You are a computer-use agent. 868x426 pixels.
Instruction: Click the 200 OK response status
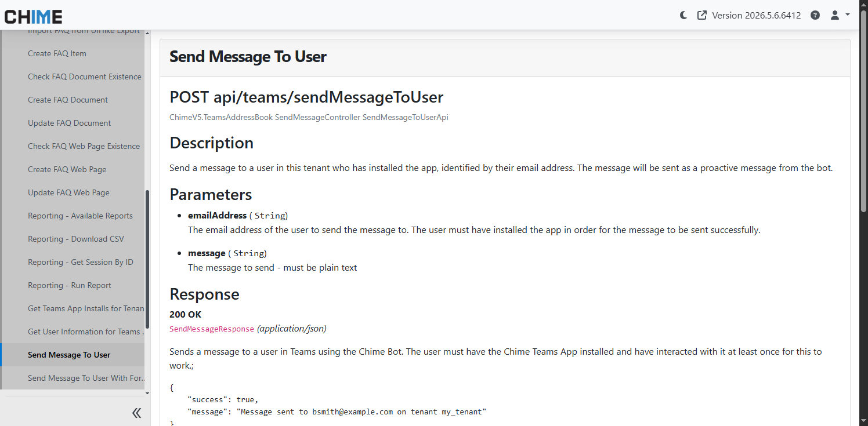pos(186,314)
